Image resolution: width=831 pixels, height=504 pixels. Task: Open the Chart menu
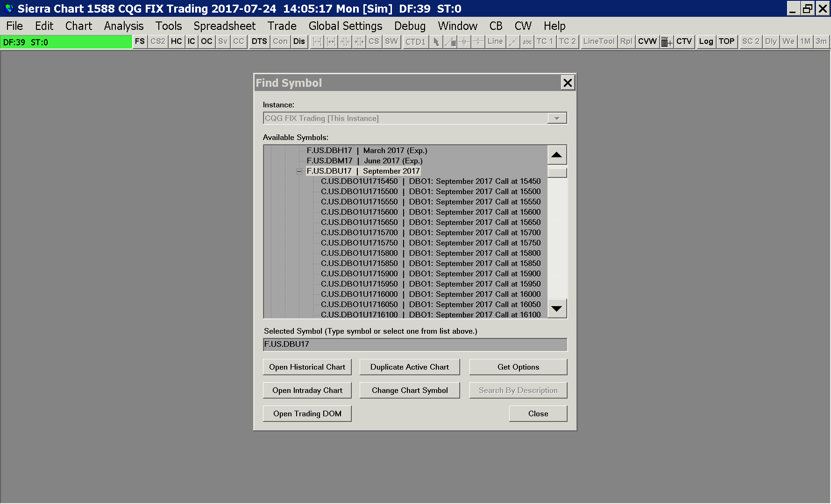coord(78,26)
